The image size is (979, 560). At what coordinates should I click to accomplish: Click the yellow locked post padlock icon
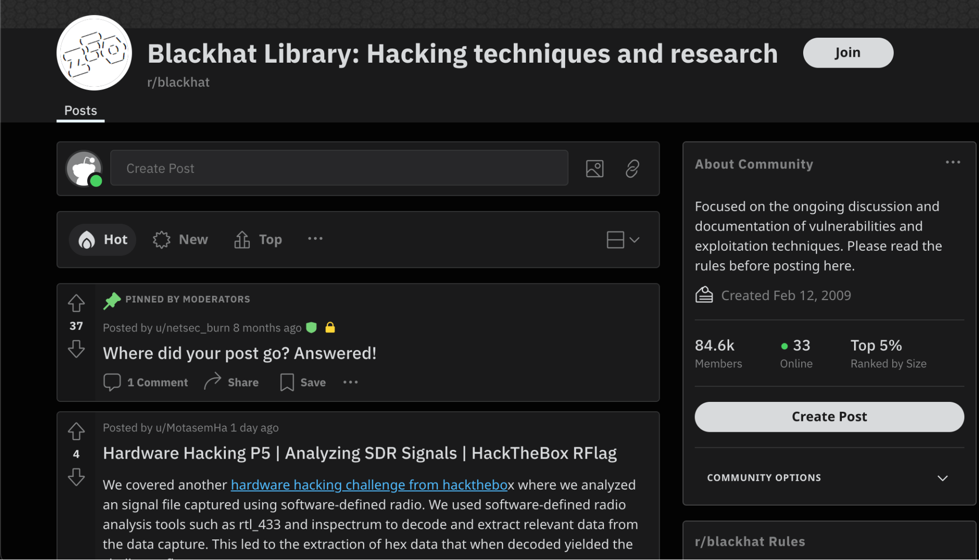330,327
